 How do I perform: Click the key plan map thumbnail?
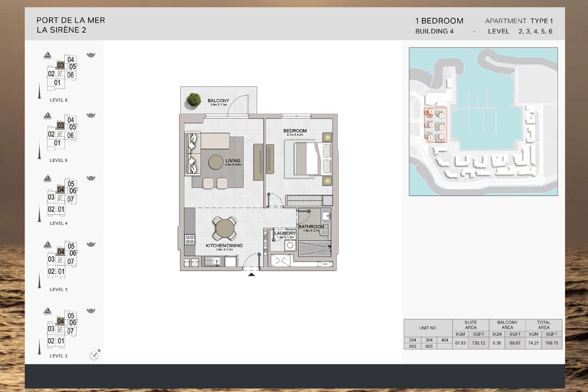pyautogui.click(x=483, y=122)
